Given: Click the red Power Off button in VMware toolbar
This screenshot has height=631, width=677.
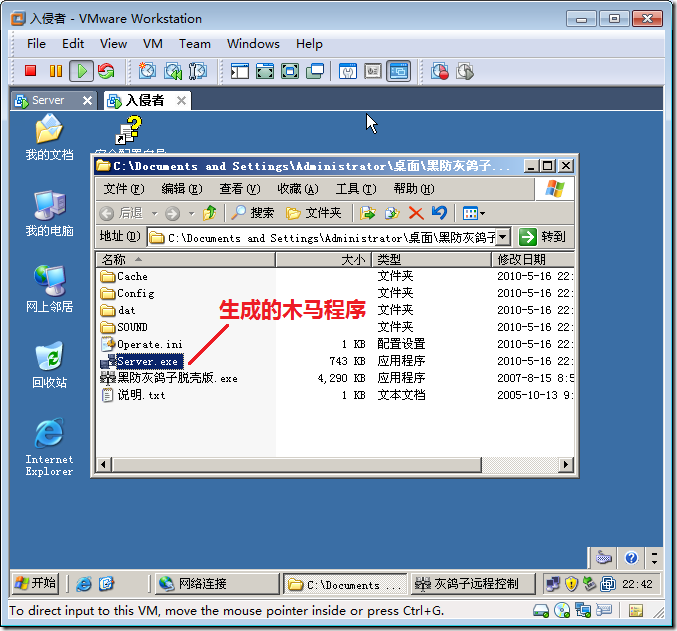Looking at the screenshot, I should click(x=30, y=71).
